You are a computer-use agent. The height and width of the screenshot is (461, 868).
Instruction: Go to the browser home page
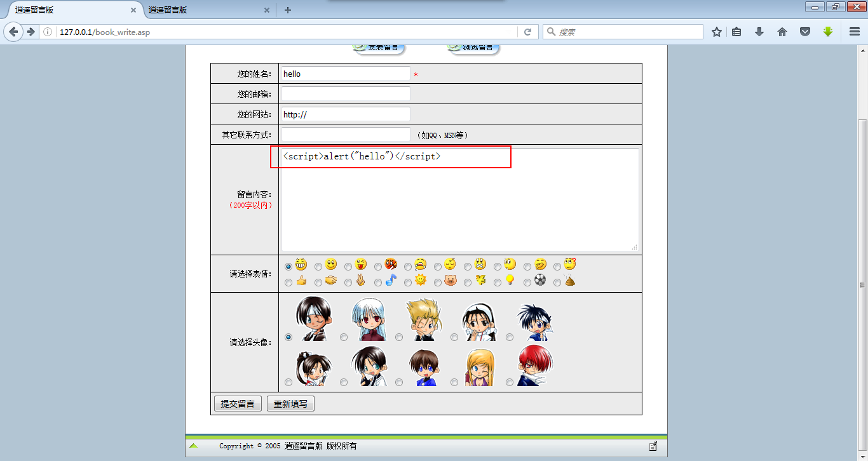click(782, 32)
